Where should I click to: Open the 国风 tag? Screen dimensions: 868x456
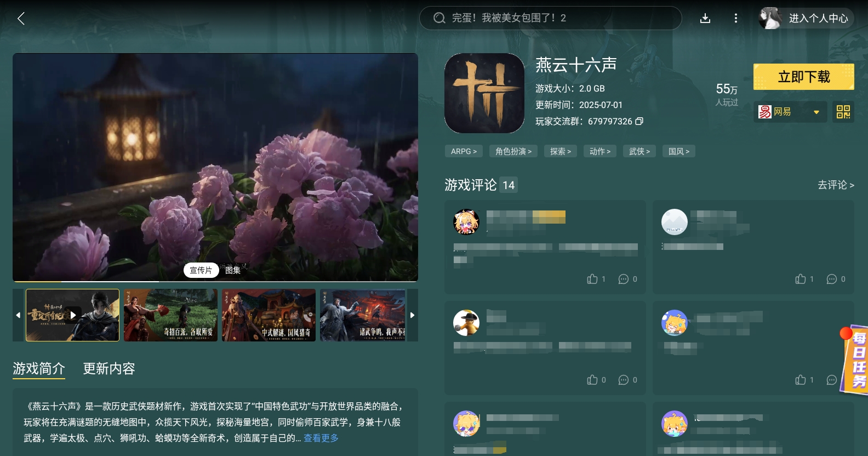[679, 151]
